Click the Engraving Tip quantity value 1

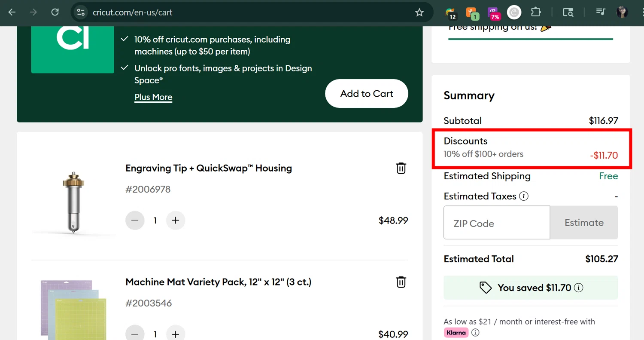tap(155, 221)
